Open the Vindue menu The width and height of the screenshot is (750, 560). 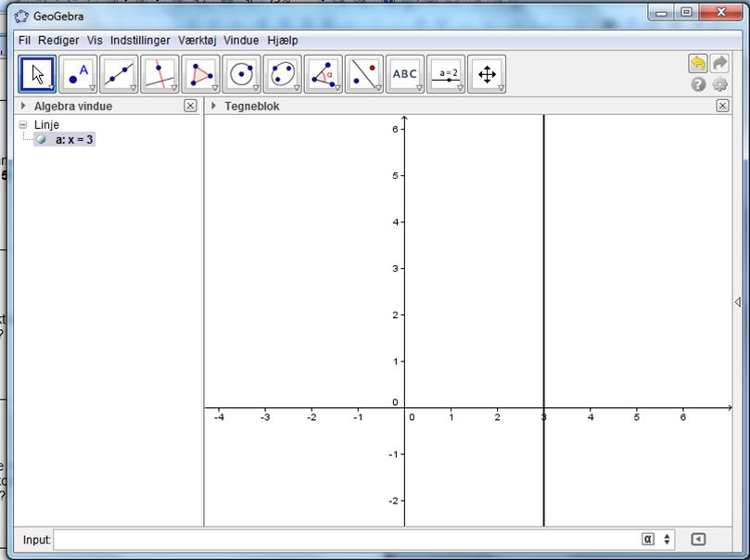[241, 41]
